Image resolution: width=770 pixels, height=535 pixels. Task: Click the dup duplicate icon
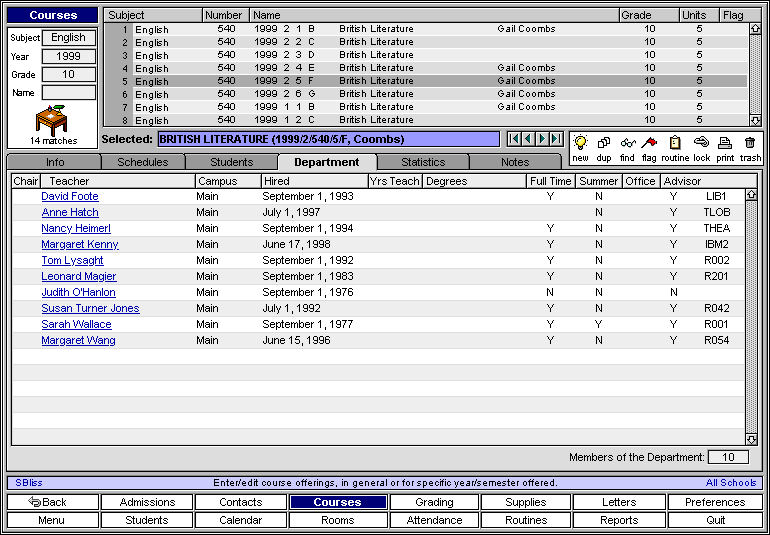click(x=604, y=143)
